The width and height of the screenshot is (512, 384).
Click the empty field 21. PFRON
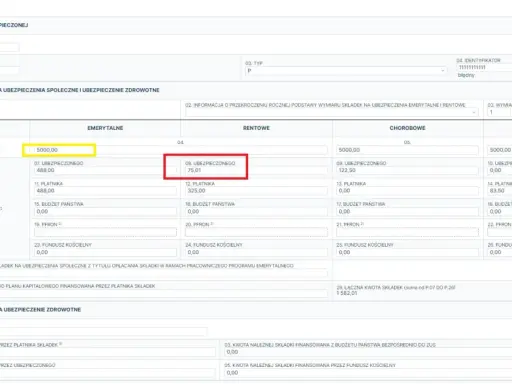(x=407, y=232)
